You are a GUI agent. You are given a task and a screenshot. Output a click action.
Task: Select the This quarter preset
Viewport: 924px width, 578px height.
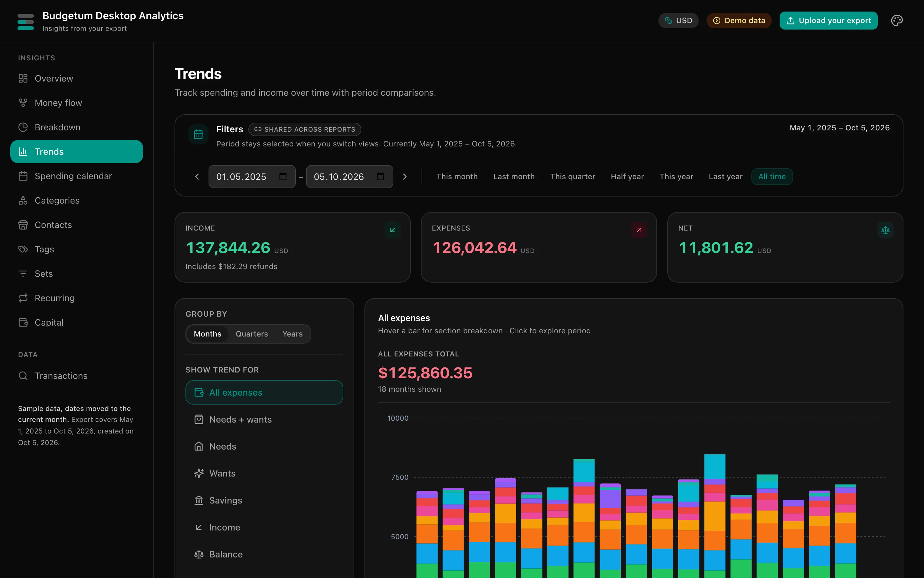pyautogui.click(x=573, y=177)
